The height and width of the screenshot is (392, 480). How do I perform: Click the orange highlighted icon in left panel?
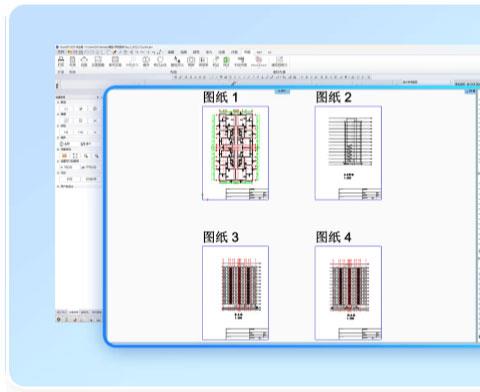(x=64, y=156)
